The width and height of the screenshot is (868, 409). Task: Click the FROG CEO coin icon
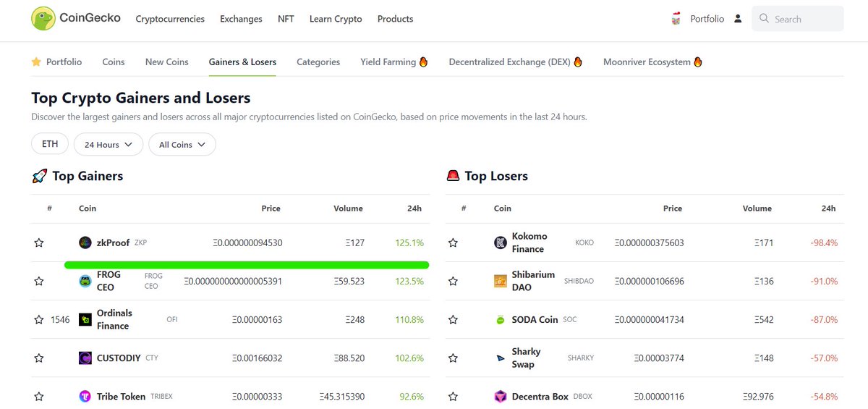(85, 281)
